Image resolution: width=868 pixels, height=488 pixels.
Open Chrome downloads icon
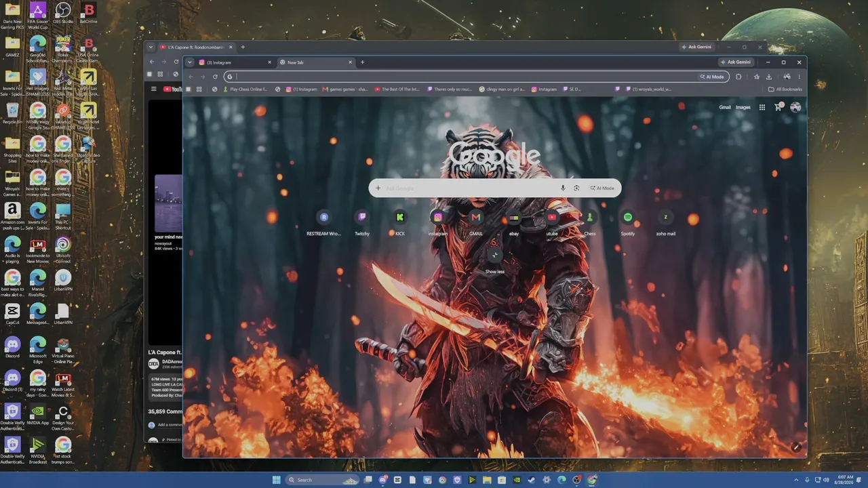pyautogui.click(x=769, y=77)
